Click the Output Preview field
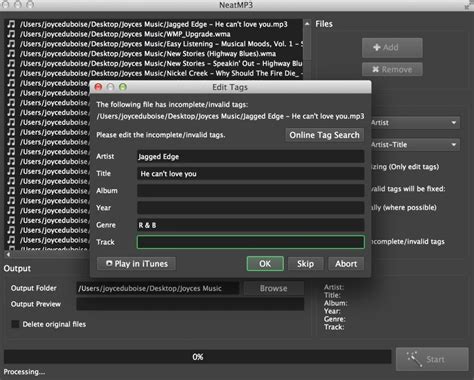This screenshot has height=380, width=474. tap(190, 304)
